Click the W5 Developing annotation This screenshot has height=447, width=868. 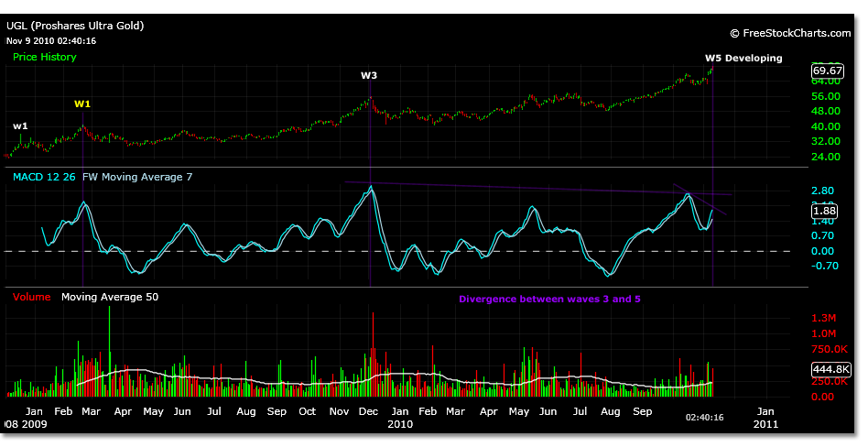(743, 58)
